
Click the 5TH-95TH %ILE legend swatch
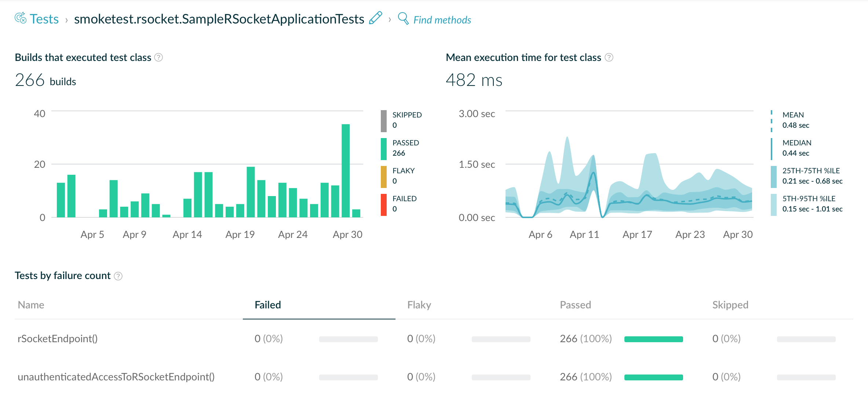pyautogui.click(x=774, y=205)
